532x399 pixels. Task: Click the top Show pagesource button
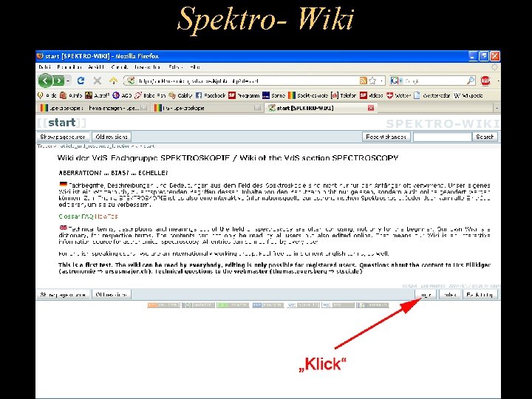click(x=63, y=137)
